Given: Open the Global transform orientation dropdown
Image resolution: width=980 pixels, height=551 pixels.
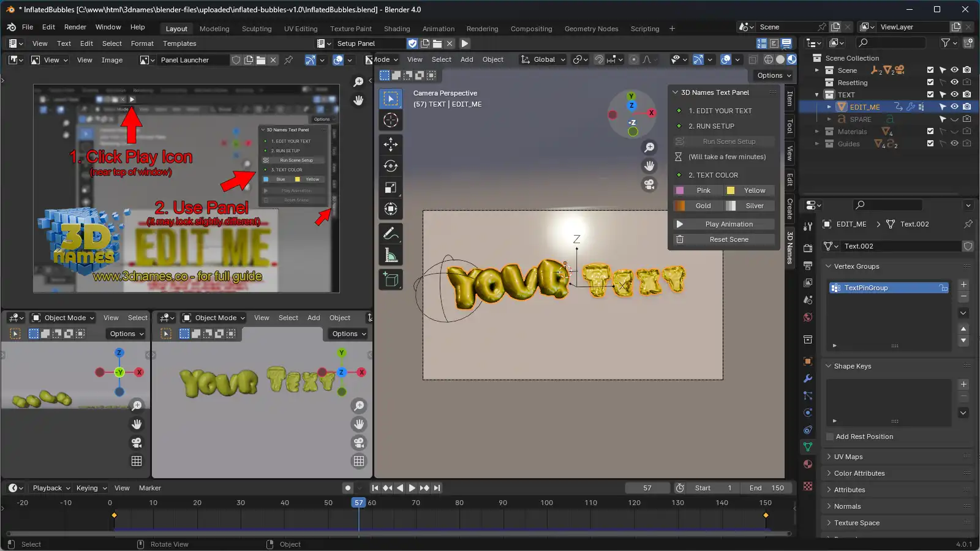Looking at the screenshot, I should point(543,59).
